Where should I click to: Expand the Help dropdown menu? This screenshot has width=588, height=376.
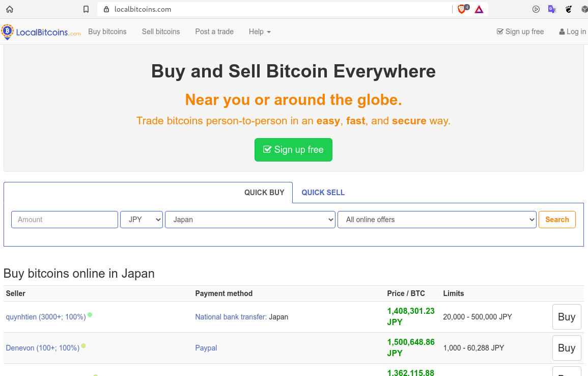pos(260,32)
